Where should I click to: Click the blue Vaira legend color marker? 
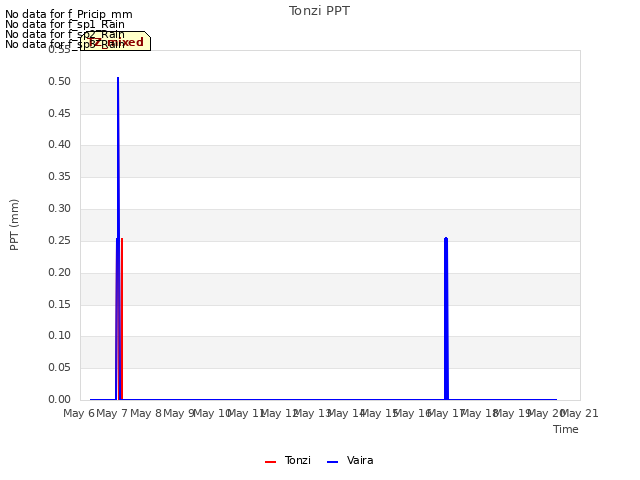pyautogui.click(x=333, y=462)
